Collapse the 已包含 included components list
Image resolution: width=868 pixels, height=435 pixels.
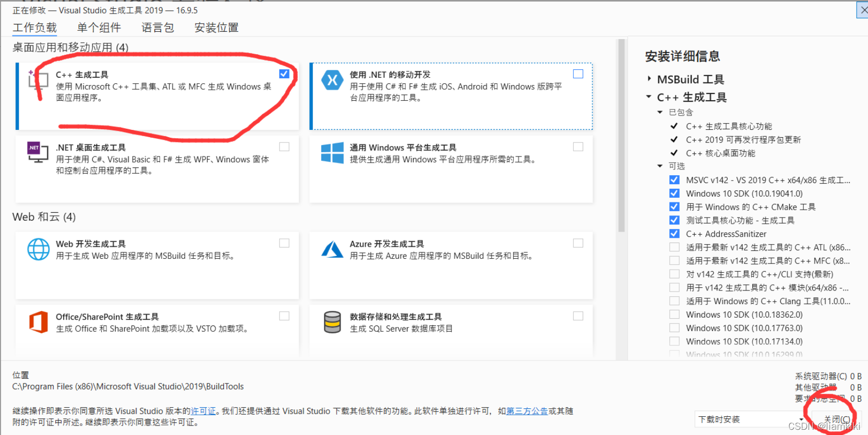click(660, 112)
